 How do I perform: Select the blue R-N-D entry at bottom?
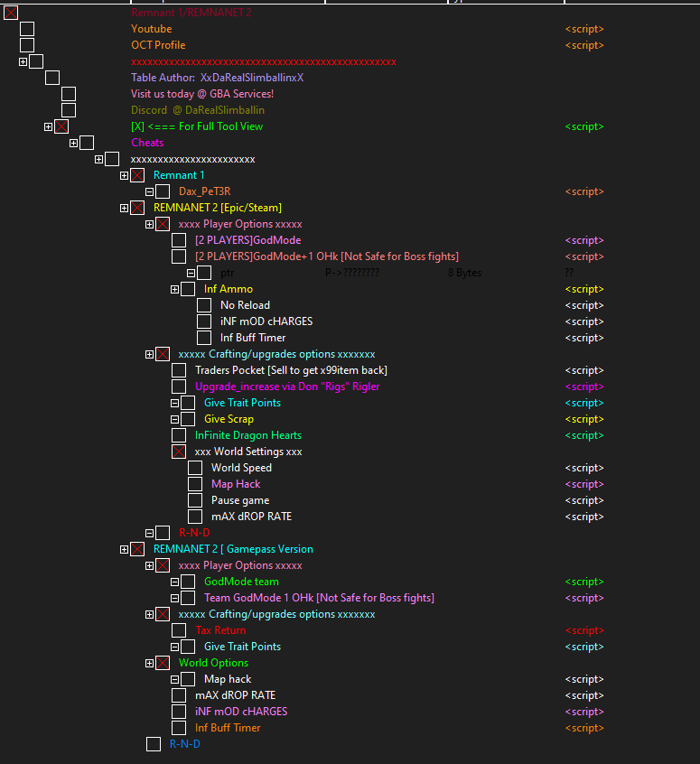pyautogui.click(x=185, y=744)
